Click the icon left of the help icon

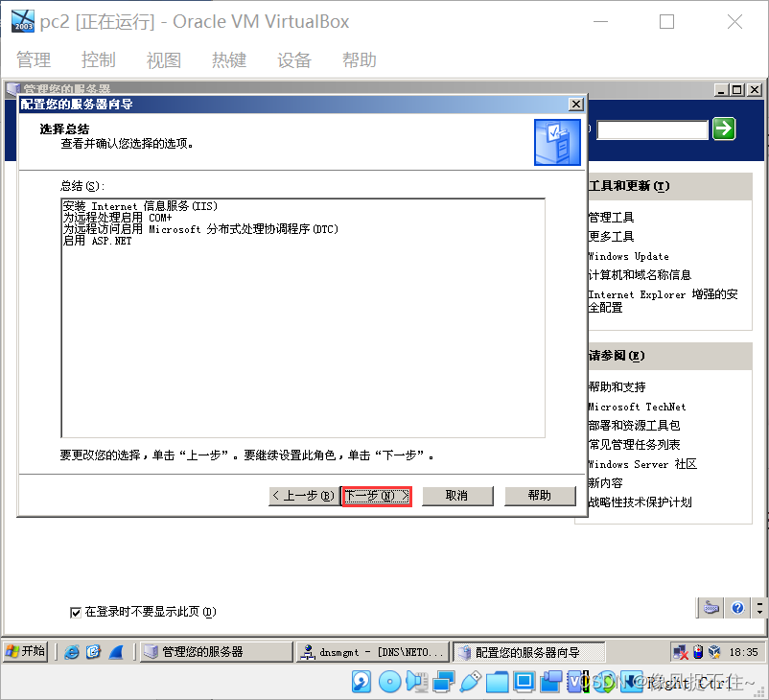tap(711, 608)
